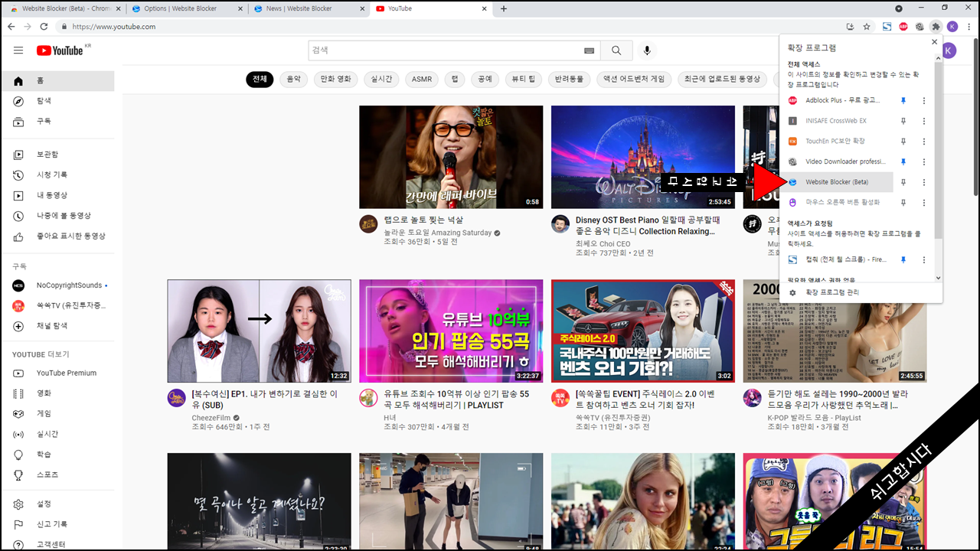Click the address bar URL
980x551 pixels.
coord(114,27)
